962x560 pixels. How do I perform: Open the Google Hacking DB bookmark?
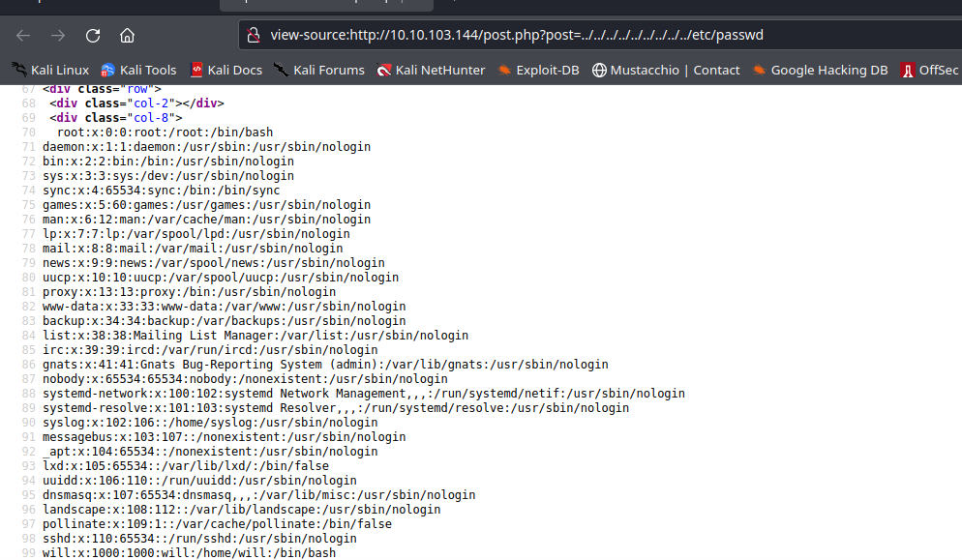(x=820, y=70)
